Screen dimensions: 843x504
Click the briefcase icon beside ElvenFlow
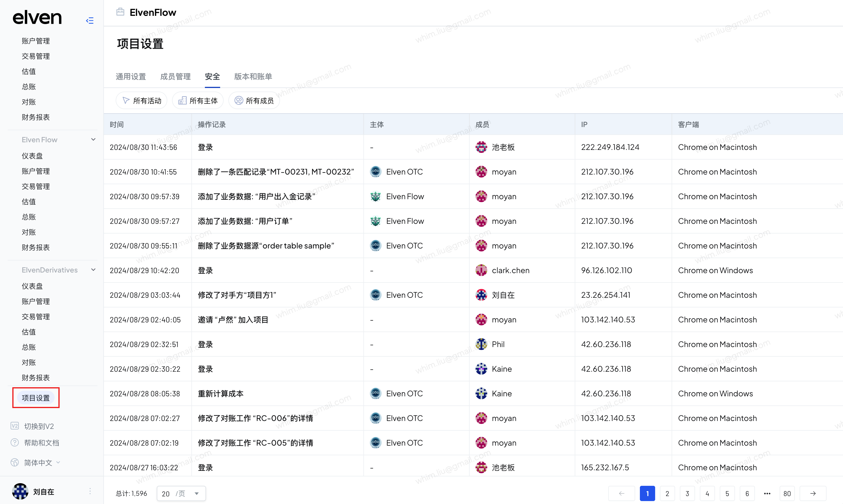point(120,12)
